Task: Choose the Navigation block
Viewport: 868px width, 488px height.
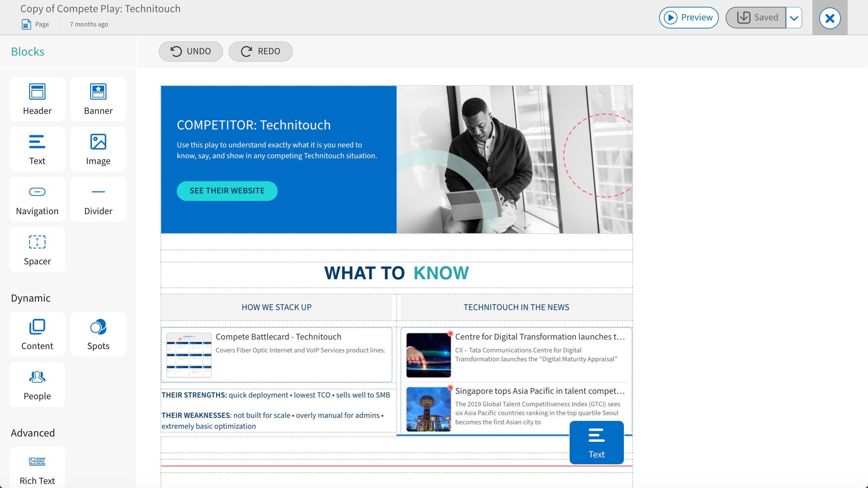Action: click(x=37, y=199)
